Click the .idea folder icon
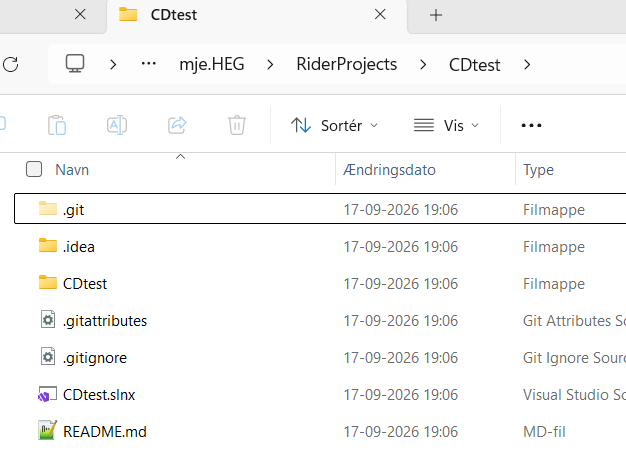Viewport: 626px width, 473px height. (48, 245)
